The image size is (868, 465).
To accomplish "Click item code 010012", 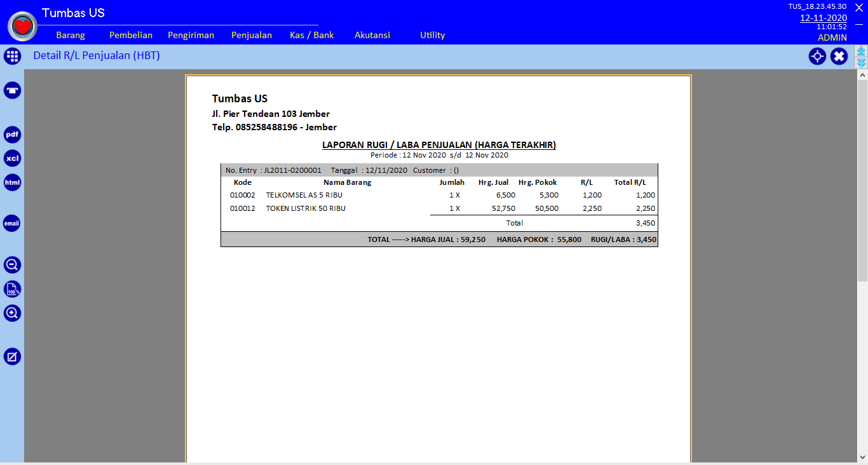I will point(243,208).
